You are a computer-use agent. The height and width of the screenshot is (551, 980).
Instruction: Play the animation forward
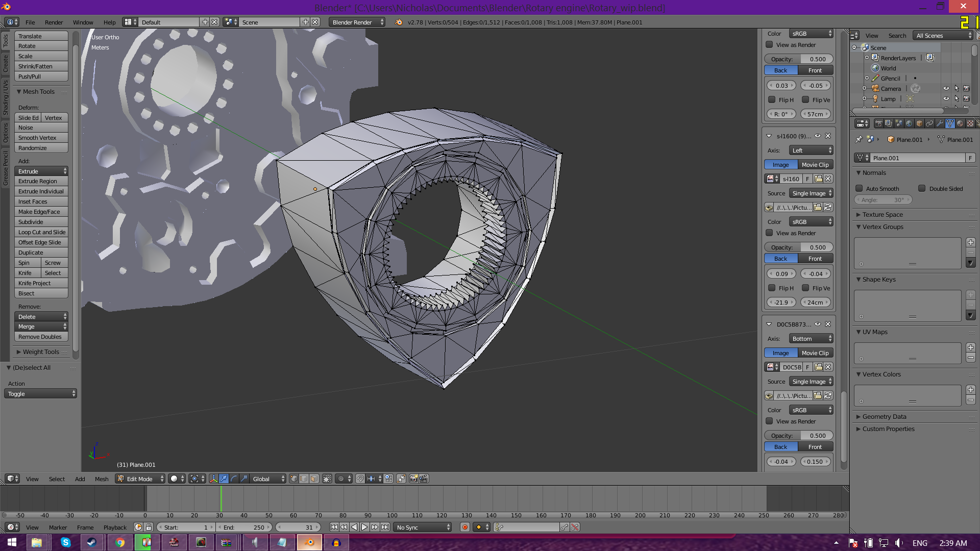click(x=364, y=527)
